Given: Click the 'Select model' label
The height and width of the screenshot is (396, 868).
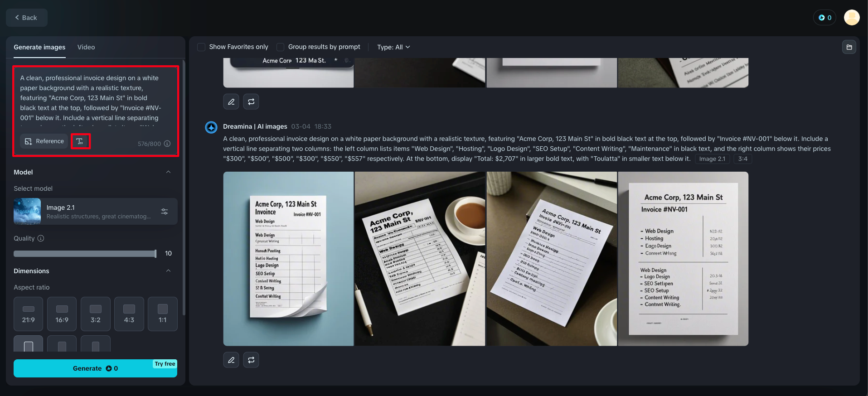Looking at the screenshot, I should [33, 188].
